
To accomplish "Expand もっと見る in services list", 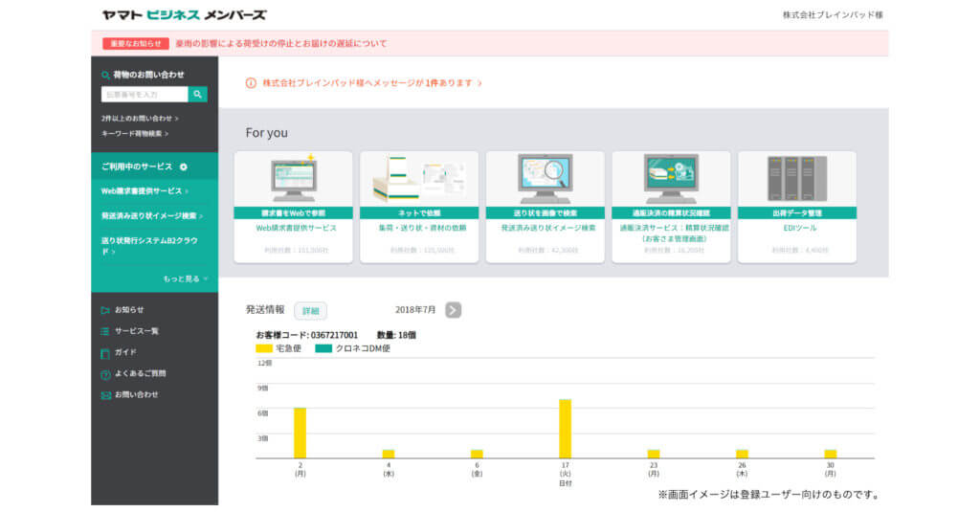I will click(x=185, y=278).
